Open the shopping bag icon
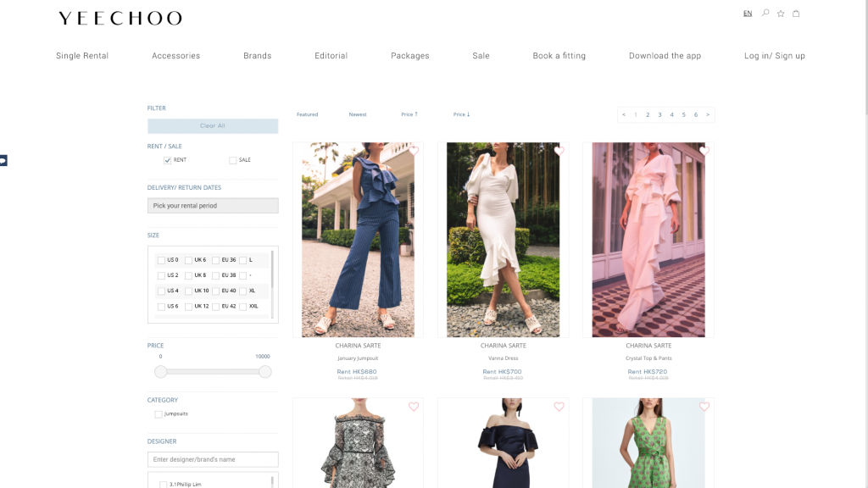868x488 pixels. 796,14
